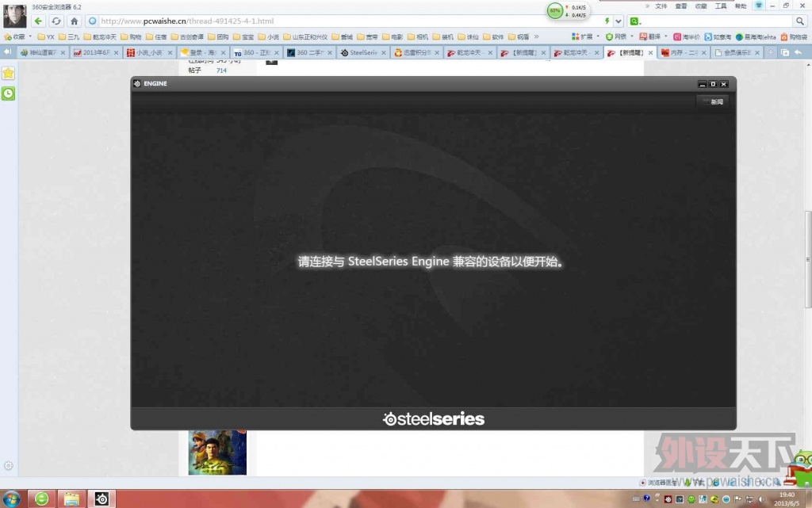Reload the page with the refresh button
This screenshot has height=508, width=812.
click(56, 21)
